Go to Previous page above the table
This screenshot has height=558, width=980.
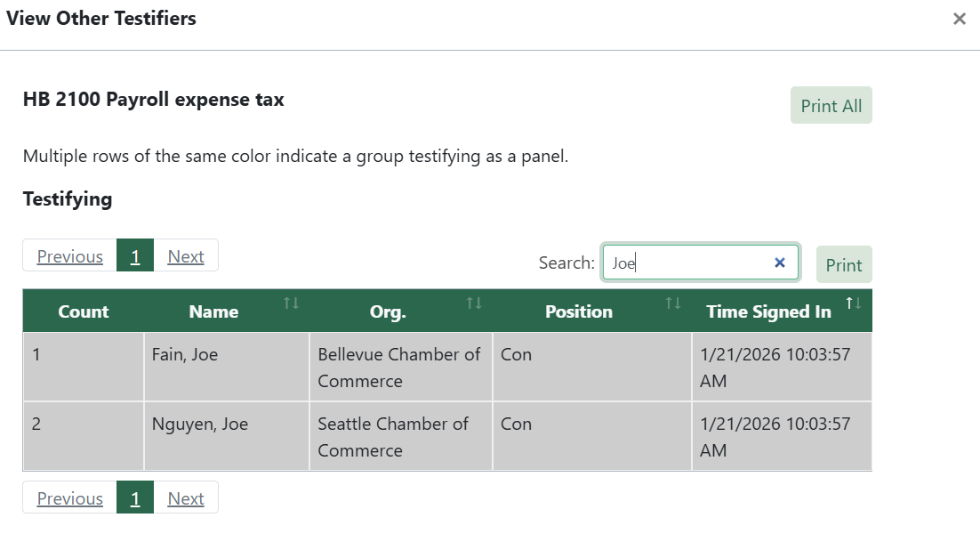tap(70, 256)
